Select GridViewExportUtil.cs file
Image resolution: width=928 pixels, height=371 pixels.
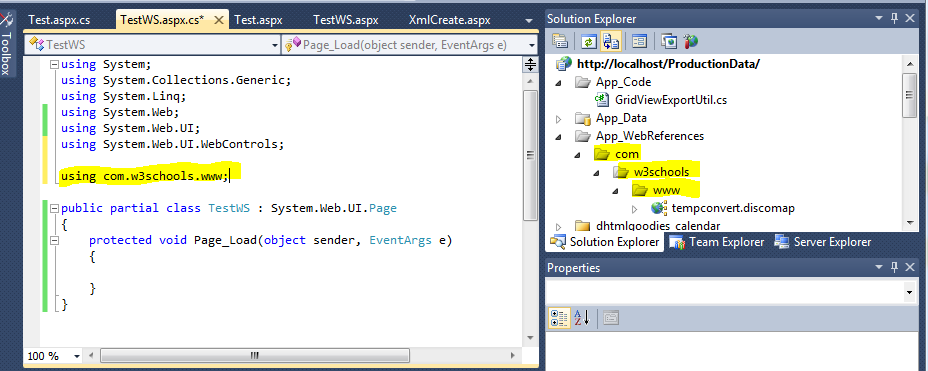click(671, 100)
